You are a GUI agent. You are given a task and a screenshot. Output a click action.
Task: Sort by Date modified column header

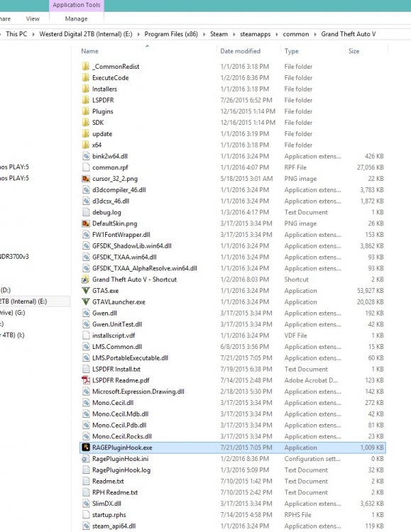[x=240, y=51]
